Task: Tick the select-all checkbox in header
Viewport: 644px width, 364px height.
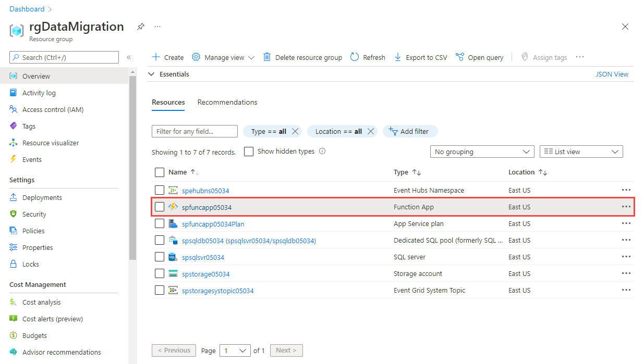Action: (x=160, y=172)
